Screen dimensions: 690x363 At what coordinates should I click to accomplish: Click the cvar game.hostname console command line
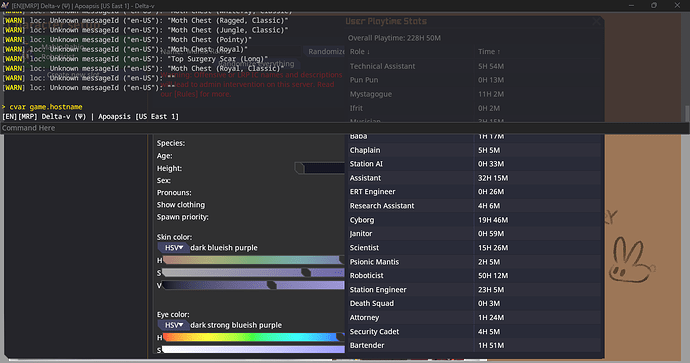coord(42,107)
